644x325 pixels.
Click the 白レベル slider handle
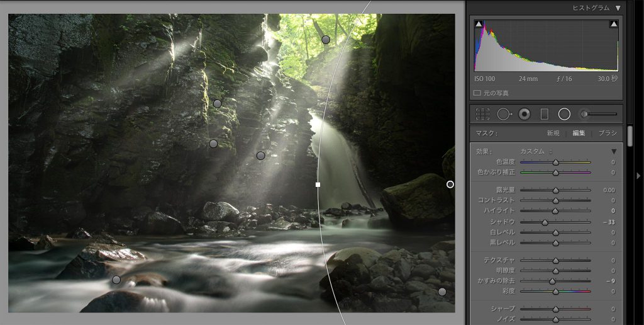556,232
